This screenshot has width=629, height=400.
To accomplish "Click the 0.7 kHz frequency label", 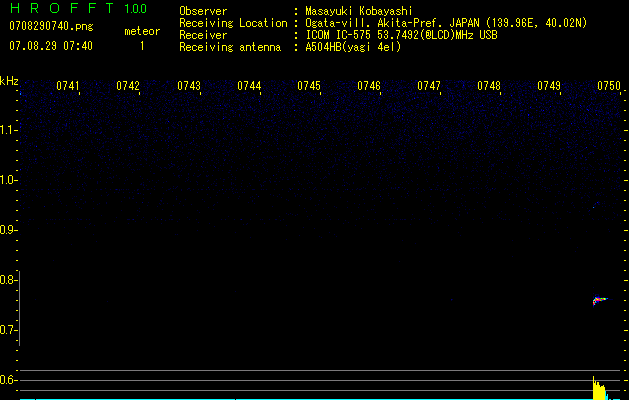I will 7,330.
